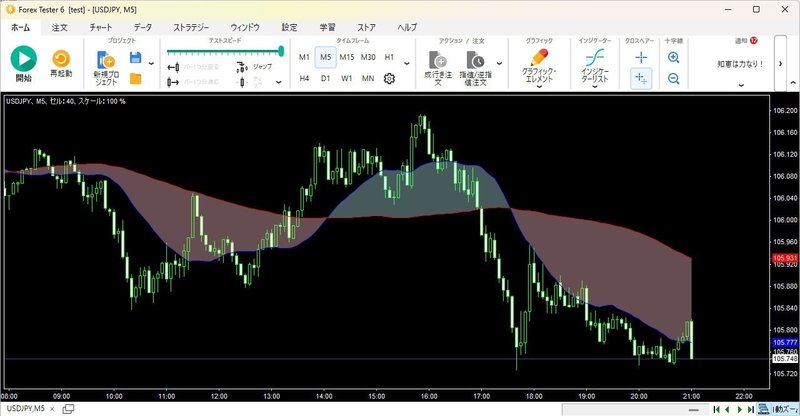Click the ジャンプ jump icon

[242, 67]
